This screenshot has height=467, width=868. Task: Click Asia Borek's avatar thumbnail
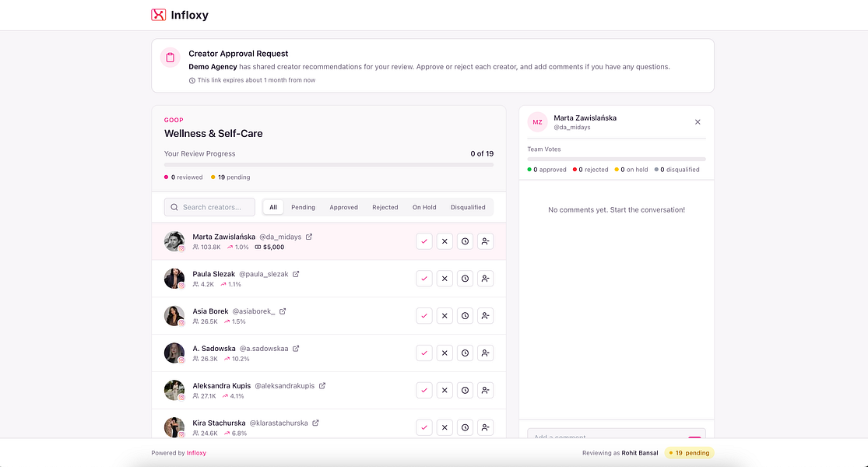click(x=174, y=315)
